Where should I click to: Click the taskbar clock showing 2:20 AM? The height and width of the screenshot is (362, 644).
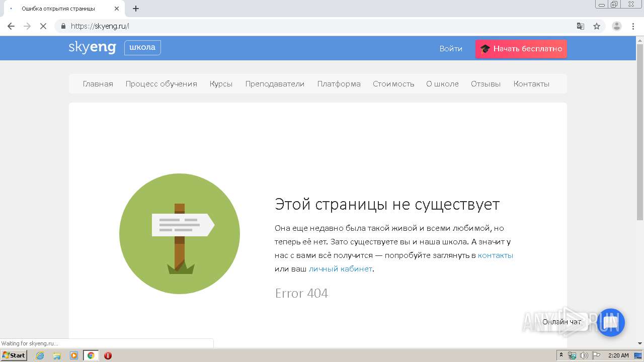618,355
